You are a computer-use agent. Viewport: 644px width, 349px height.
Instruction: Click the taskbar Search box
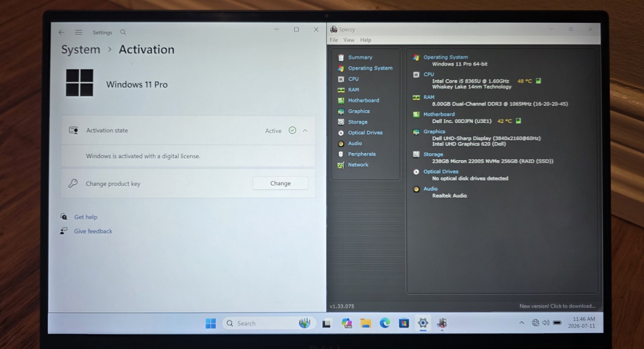pyautogui.click(x=269, y=323)
